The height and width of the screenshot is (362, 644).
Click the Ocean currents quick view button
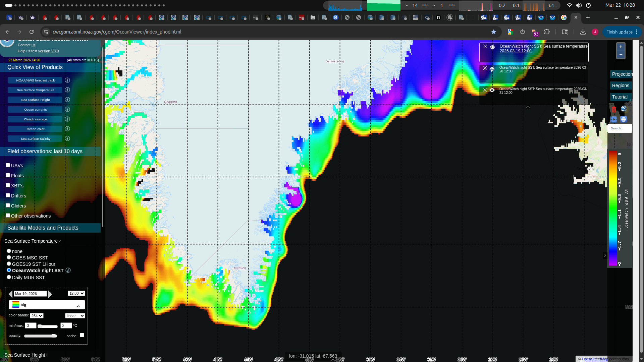click(x=35, y=110)
